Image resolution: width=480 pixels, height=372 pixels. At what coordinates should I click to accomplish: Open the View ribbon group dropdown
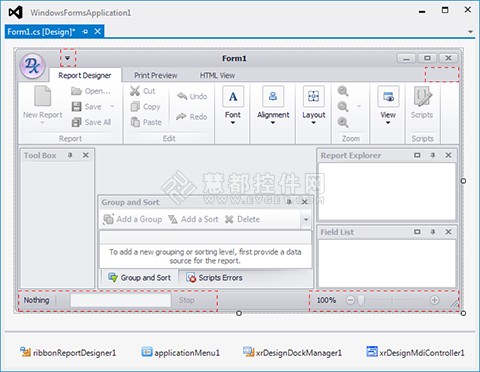click(388, 105)
